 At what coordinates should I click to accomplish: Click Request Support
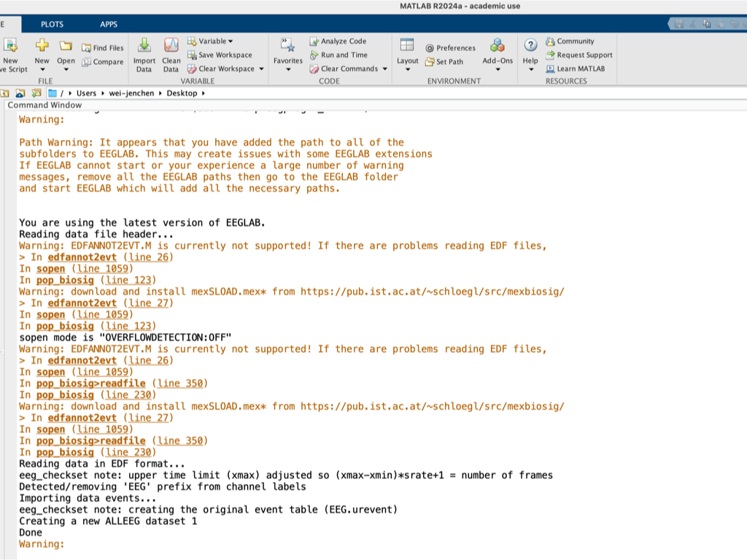[x=578, y=55]
